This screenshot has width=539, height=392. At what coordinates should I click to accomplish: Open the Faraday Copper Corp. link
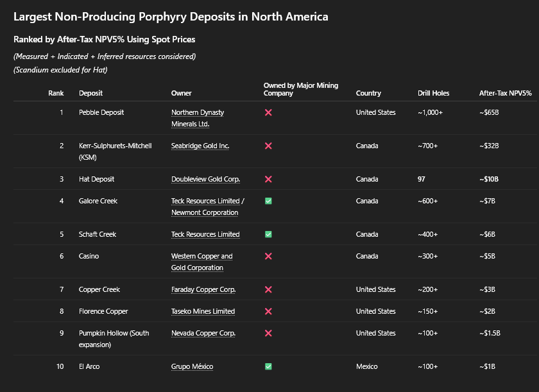point(203,289)
